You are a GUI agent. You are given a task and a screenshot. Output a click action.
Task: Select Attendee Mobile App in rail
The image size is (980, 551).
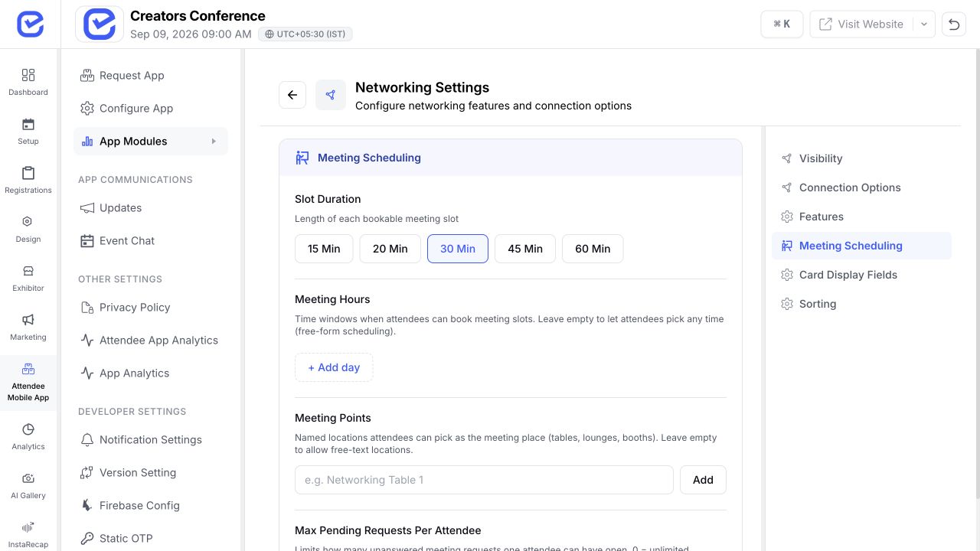coord(28,383)
